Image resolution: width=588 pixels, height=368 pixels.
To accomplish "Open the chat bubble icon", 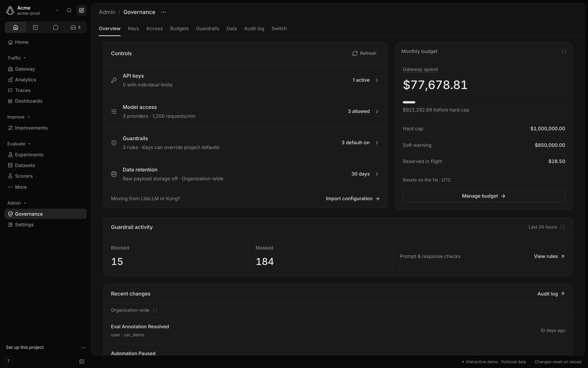I will tap(56, 27).
